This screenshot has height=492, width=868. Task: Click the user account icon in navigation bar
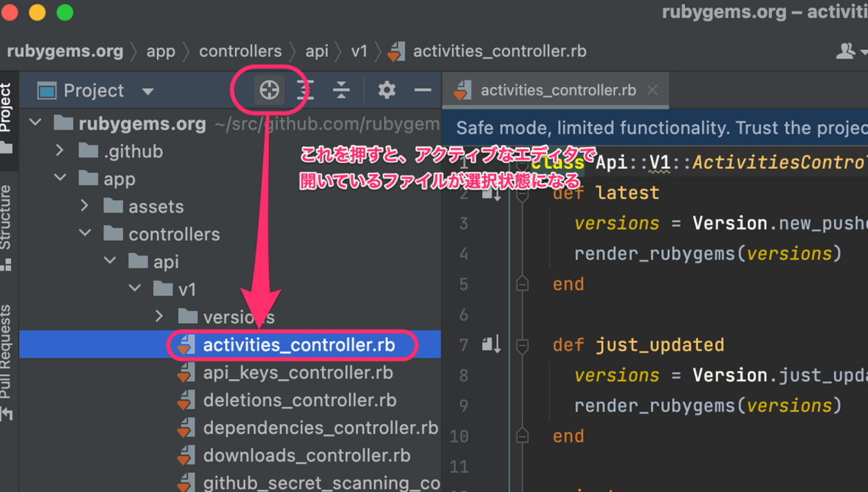click(846, 51)
